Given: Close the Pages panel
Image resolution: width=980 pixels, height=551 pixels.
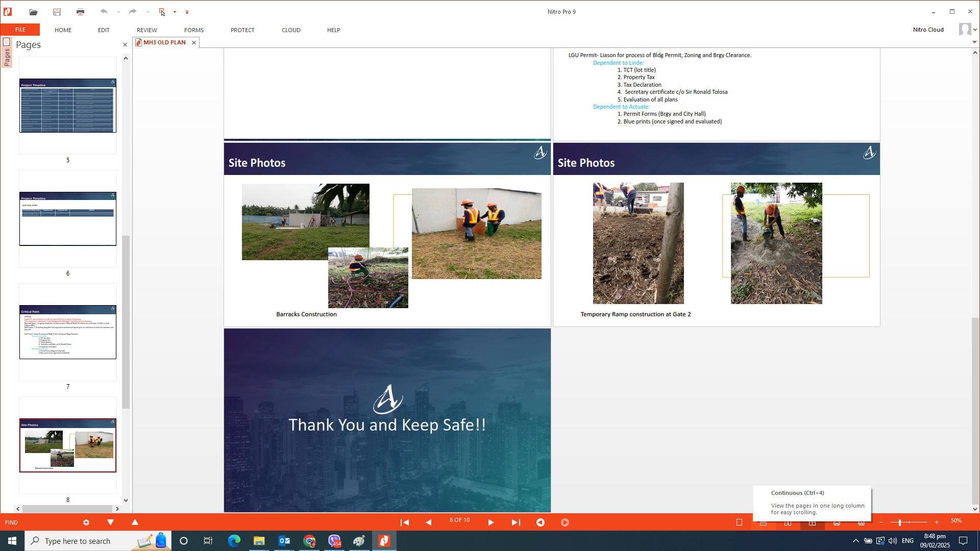Looking at the screenshot, I should 125,45.
